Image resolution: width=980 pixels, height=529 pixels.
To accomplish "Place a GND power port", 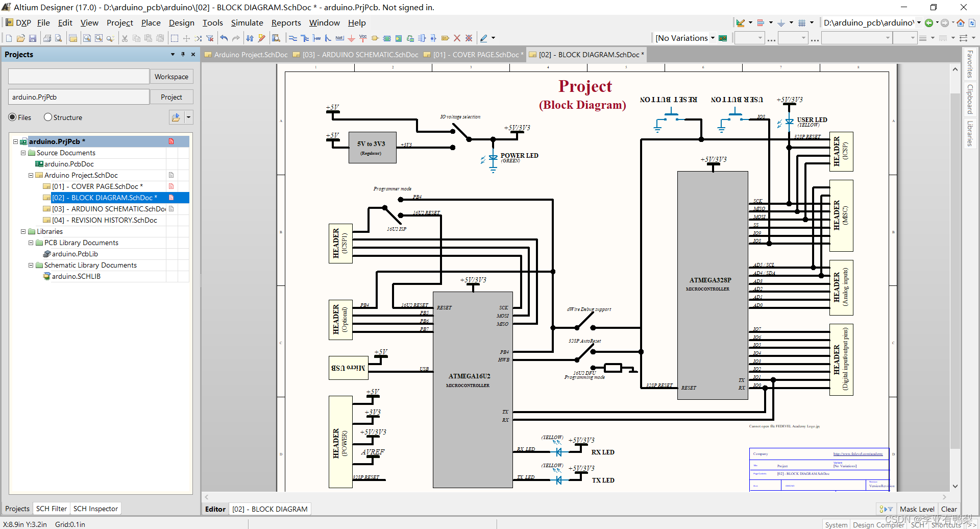I will [351, 38].
